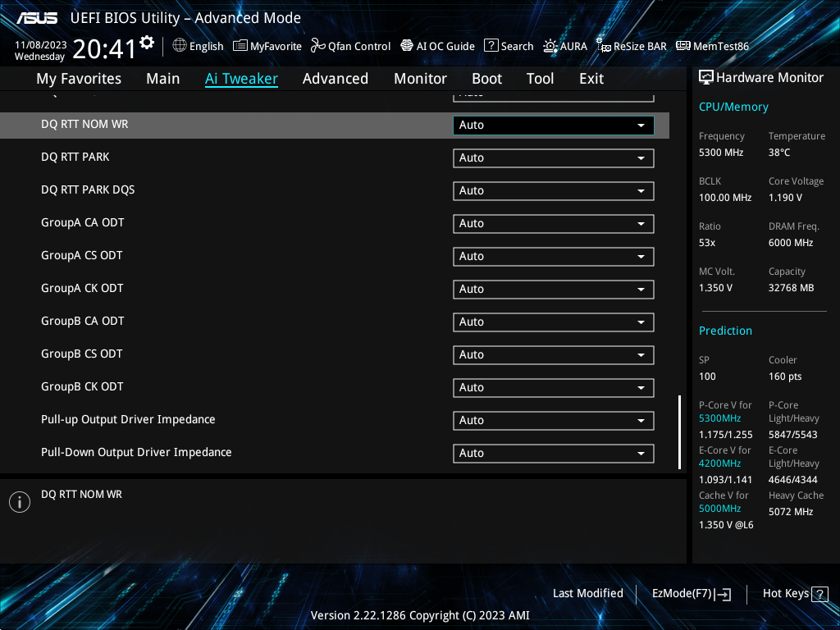The width and height of the screenshot is (840, 630).
Task: Select Pull-Down Output Driver Impedance label
Action: tap(136, 452)
